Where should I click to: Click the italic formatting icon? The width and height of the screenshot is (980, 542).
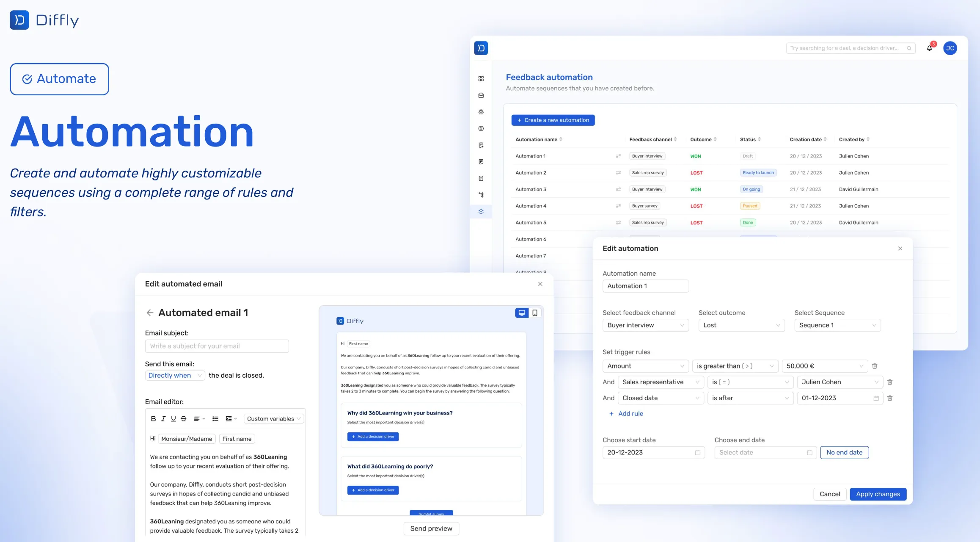pos(163,419)
